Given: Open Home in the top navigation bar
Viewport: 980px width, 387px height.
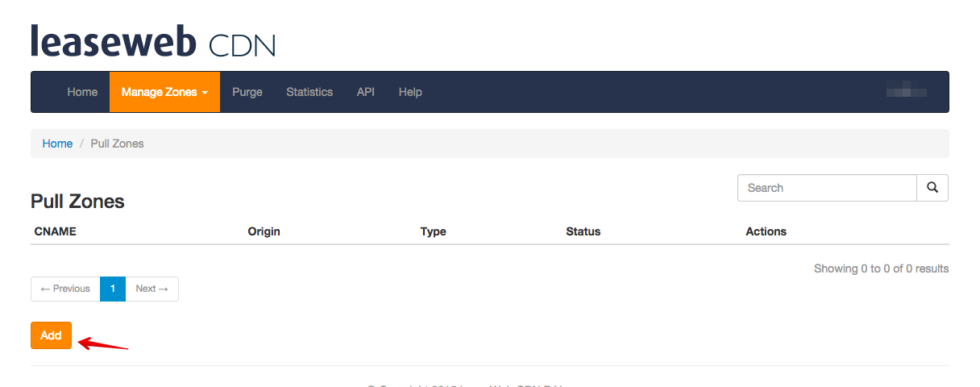Looking at the screenshot, I should click(x=82, y=92).
